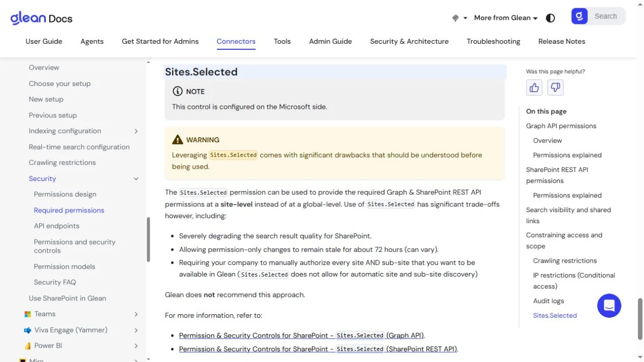
Task: Open Real-time search configuration page
Action: (79, 147)
